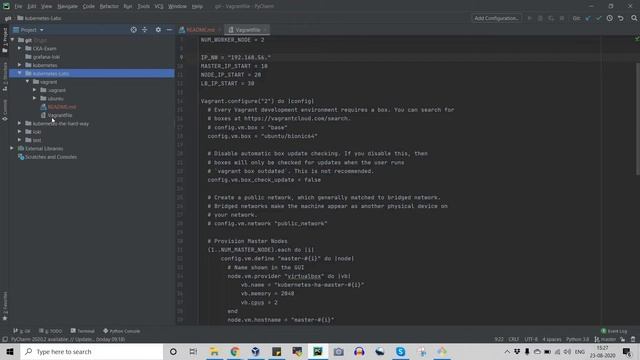Expand the .vagrant subfolder
Screen dimensions: 640x360
(35, 90)
